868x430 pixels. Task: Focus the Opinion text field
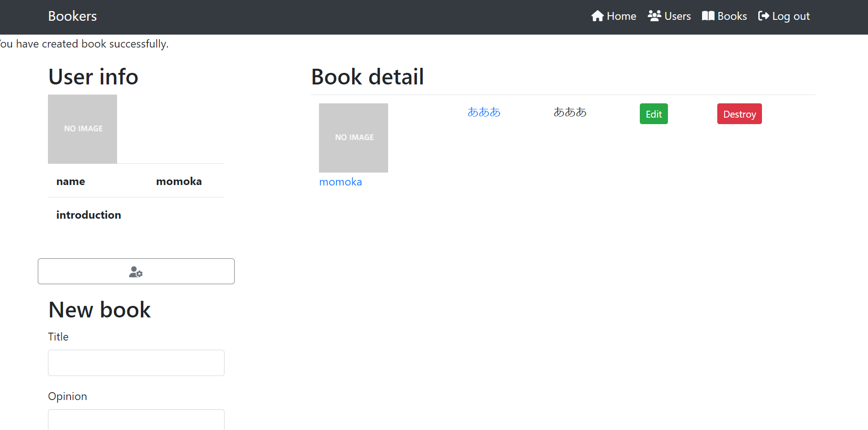coord(136,419)
